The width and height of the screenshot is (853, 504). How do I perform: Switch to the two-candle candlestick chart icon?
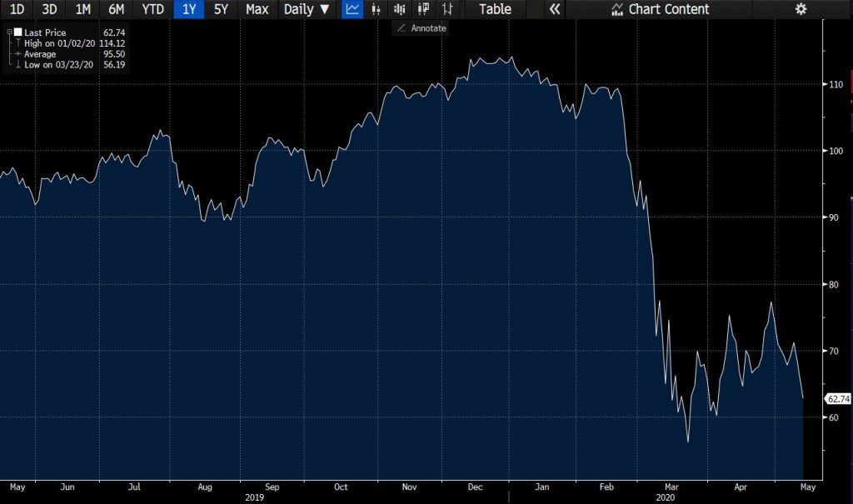[376, 8]
